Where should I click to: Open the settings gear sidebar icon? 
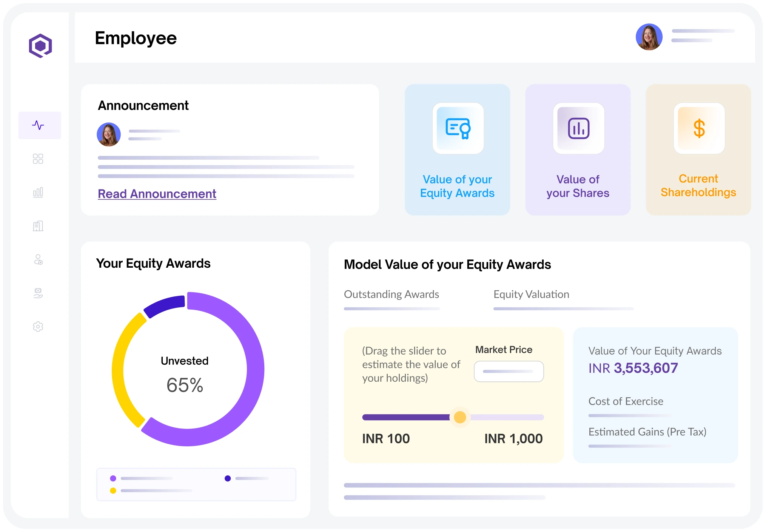click(x=38, y=327)
